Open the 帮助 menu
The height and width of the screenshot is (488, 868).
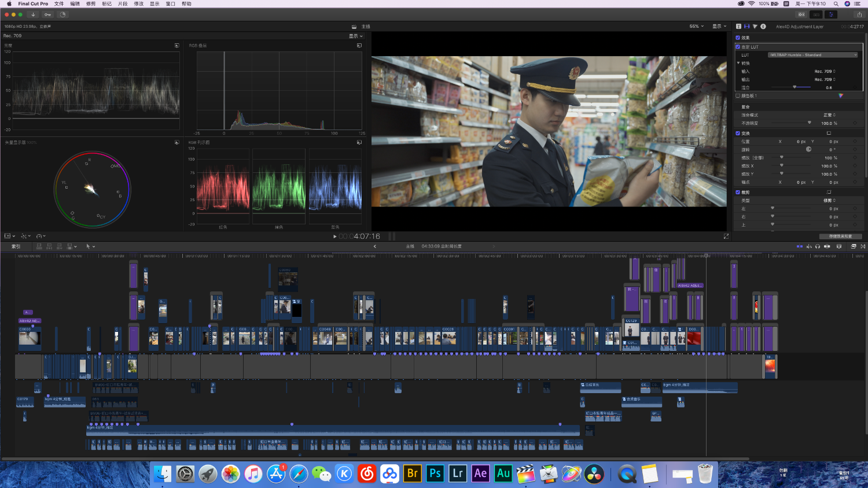(186, 3)
